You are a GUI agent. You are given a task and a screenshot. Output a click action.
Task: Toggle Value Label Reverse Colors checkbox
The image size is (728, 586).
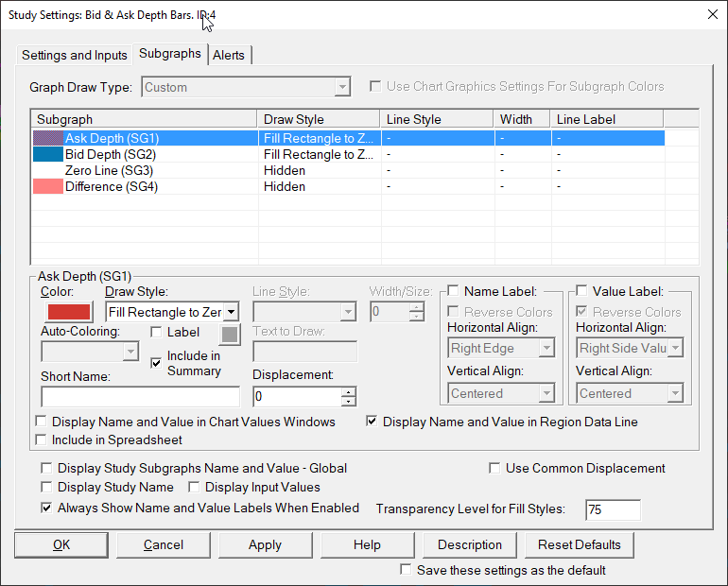tap(581, 311)
